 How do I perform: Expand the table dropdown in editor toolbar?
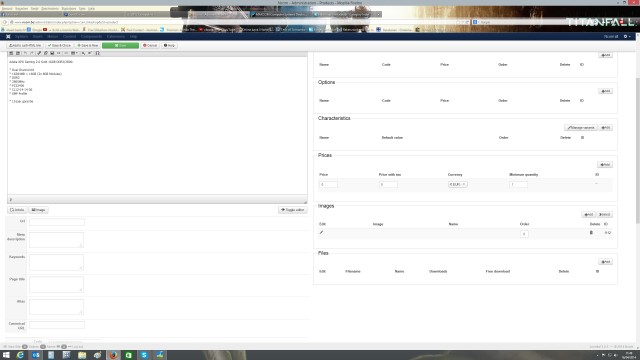(74, 53)
